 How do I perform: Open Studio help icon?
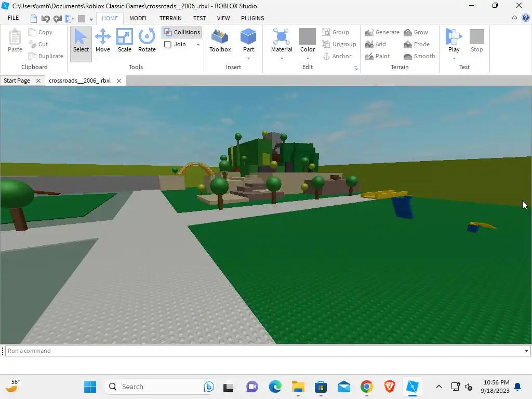tap(526, 18)
